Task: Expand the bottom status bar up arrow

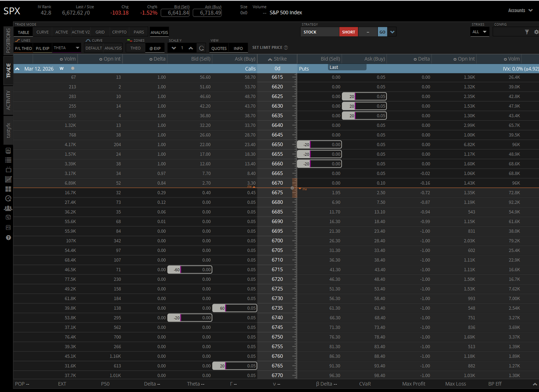Action: [535, 384]
